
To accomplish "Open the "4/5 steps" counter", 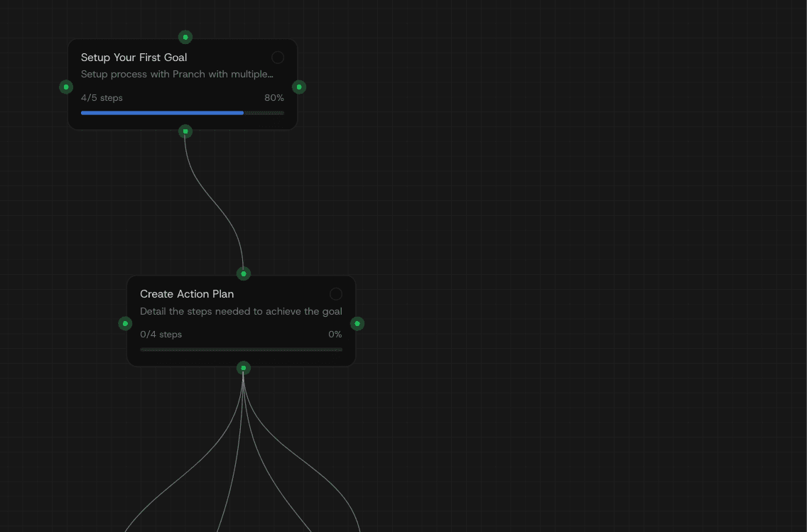I will (x=102, y=98).
